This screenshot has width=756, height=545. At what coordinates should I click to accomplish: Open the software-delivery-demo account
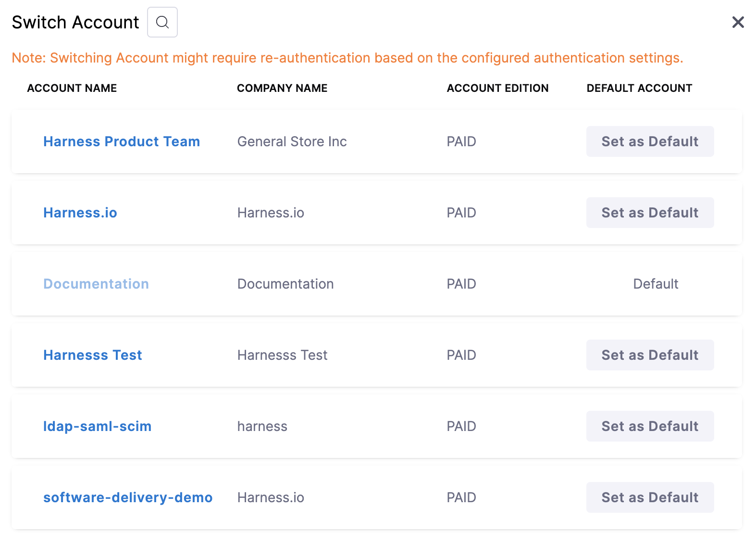128,497
